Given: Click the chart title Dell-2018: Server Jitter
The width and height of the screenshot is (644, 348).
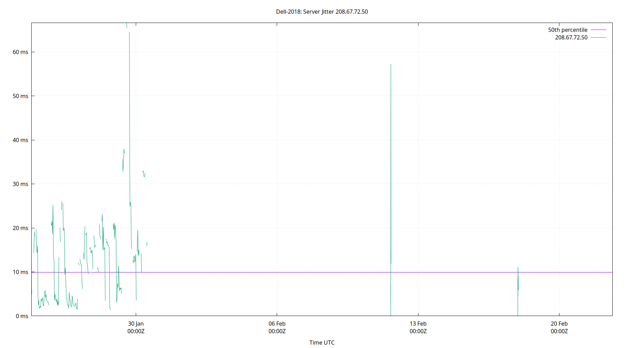Looking at the screenshot, I should (322, 11).
